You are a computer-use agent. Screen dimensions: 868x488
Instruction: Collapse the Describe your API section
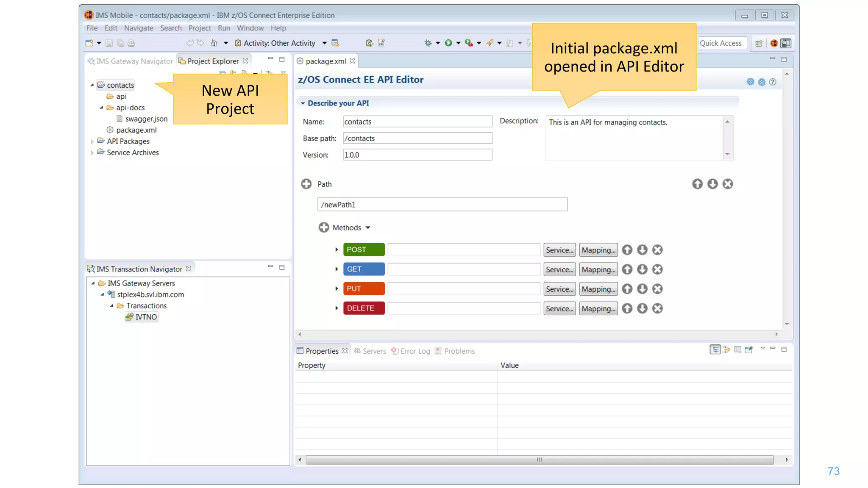click(303, 103)
